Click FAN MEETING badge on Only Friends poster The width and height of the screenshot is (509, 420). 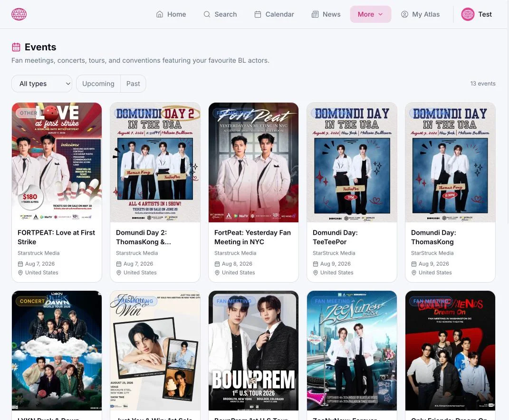pos(431,301)
